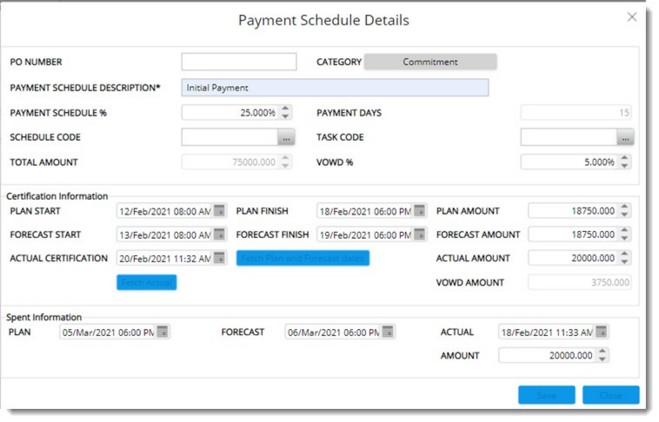Decrease the Plan Amount spinner value
Viewport: 659px width, 422px height.
click(626, 215)
